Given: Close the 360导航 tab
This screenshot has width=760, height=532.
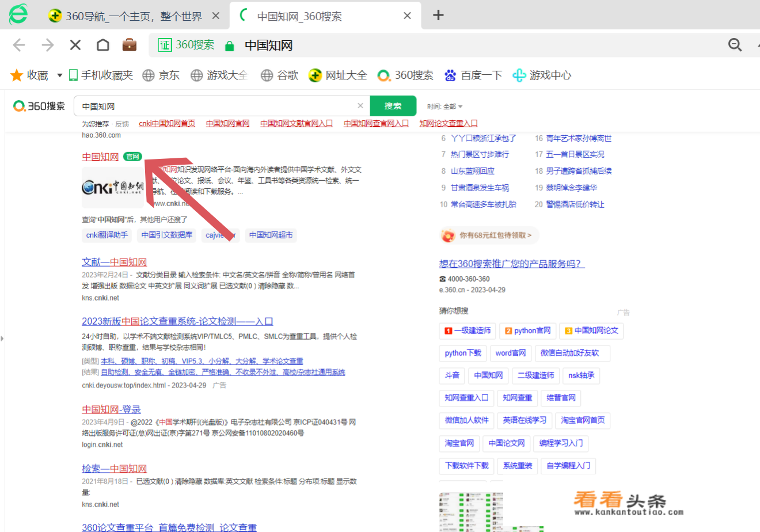Looking at the screenshot, I should tap(216, 16).
